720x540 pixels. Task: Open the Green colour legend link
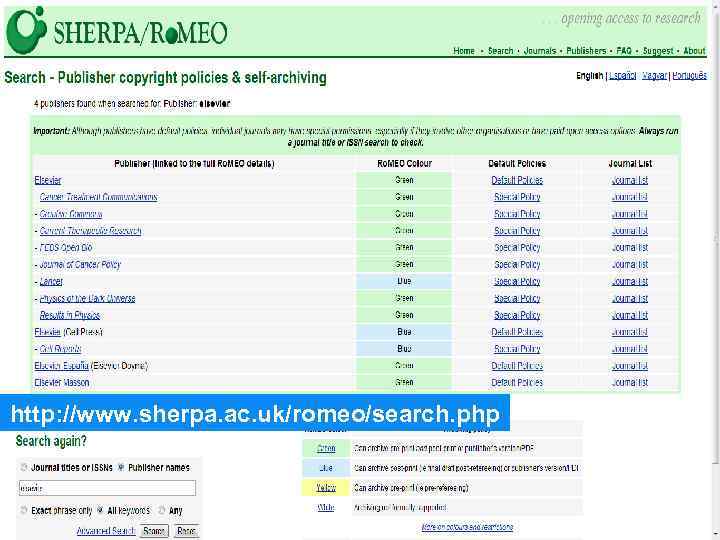click(326, 448)
